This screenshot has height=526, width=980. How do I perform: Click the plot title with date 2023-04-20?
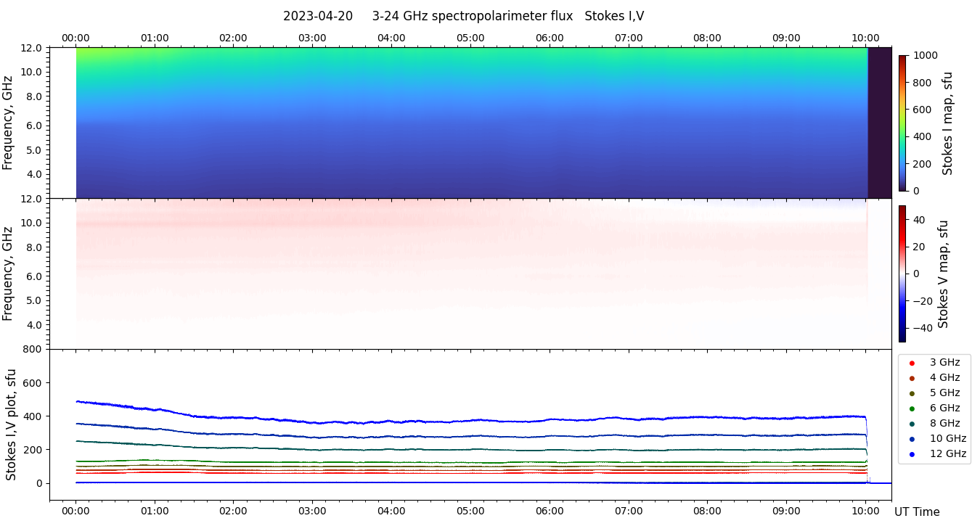(463, 16)
